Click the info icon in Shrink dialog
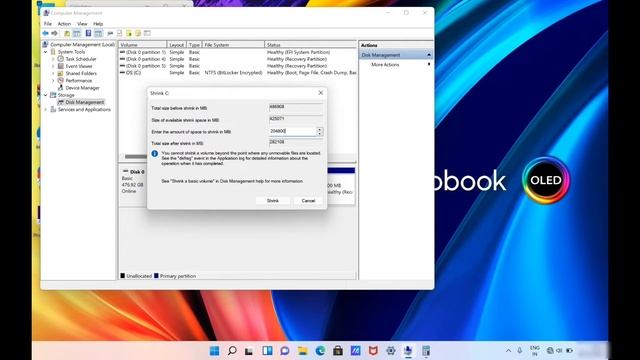The width and height of the screenshot is (640, 360). (x=155, y=154)
